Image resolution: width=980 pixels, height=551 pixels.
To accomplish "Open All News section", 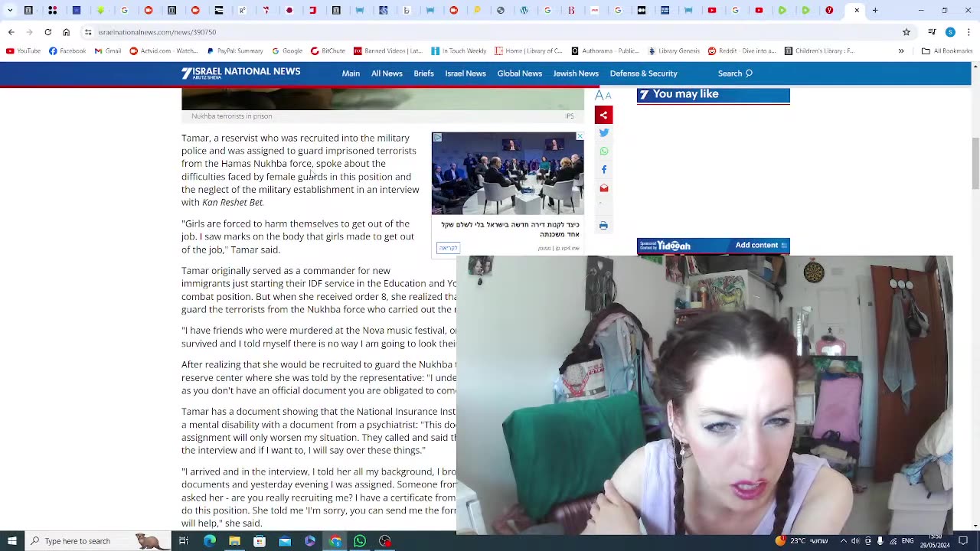I will click(x=387, y=73).
